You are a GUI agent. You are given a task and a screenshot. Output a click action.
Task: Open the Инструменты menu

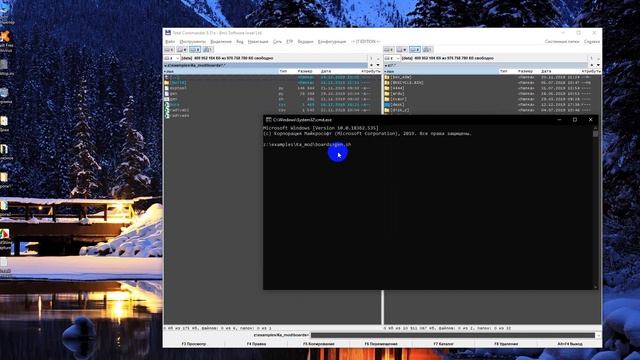point(193,42)
